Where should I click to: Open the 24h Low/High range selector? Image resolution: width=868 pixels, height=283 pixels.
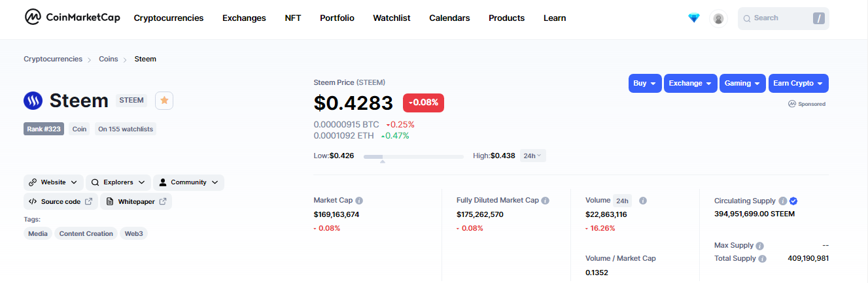coord(533,156)
